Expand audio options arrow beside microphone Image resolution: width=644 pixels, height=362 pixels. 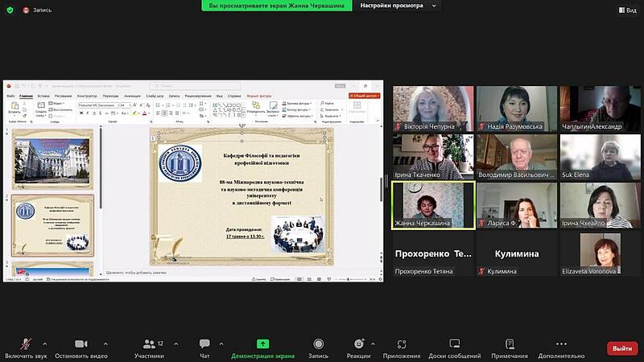point(45,344)
